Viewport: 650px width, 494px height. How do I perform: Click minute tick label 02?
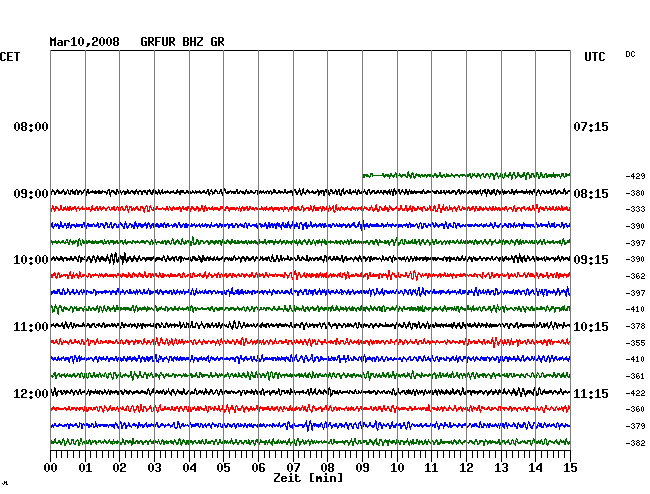[119, 468]
